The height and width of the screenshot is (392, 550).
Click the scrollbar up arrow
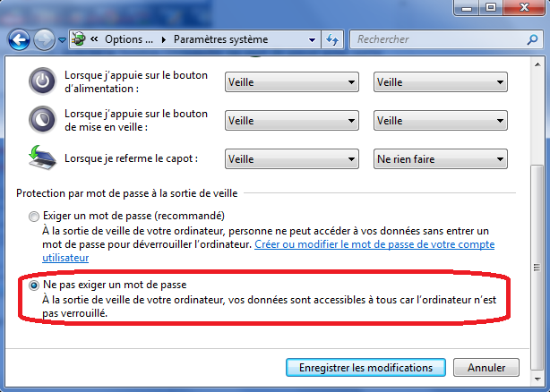[537, 64]
